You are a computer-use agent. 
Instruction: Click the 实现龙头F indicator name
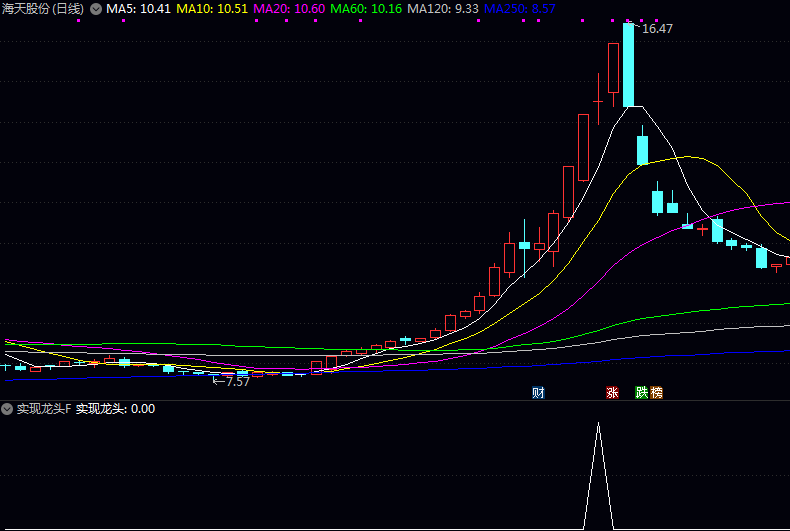coord(43,409)
